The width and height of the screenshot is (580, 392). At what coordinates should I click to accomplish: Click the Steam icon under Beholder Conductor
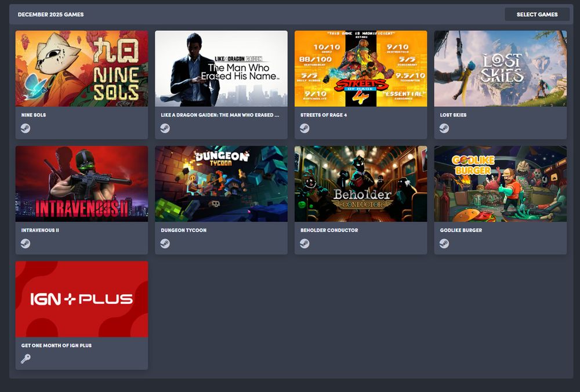(304, 244)
